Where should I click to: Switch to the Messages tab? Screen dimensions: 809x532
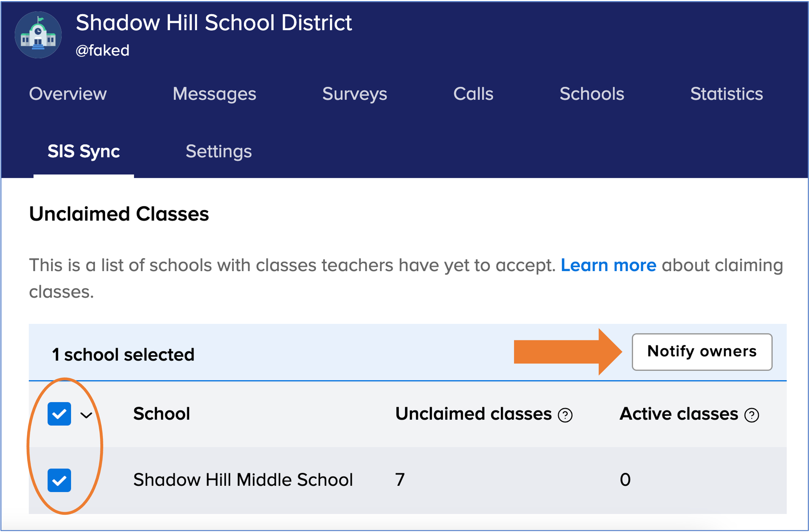click(x=214, y=94)
